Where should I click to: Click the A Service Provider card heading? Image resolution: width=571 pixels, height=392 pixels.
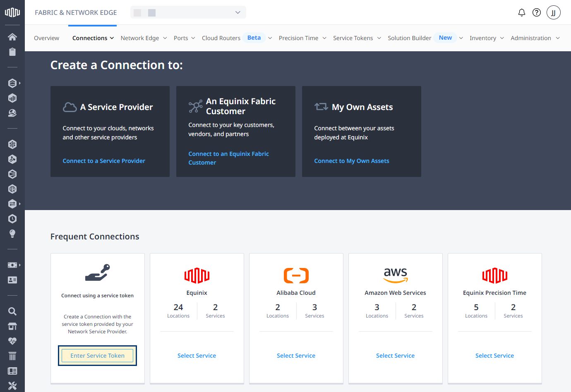pos(117,107)
